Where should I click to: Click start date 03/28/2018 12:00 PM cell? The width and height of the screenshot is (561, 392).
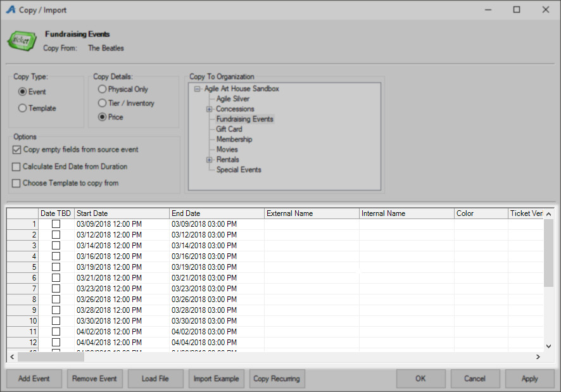point(122,310)
